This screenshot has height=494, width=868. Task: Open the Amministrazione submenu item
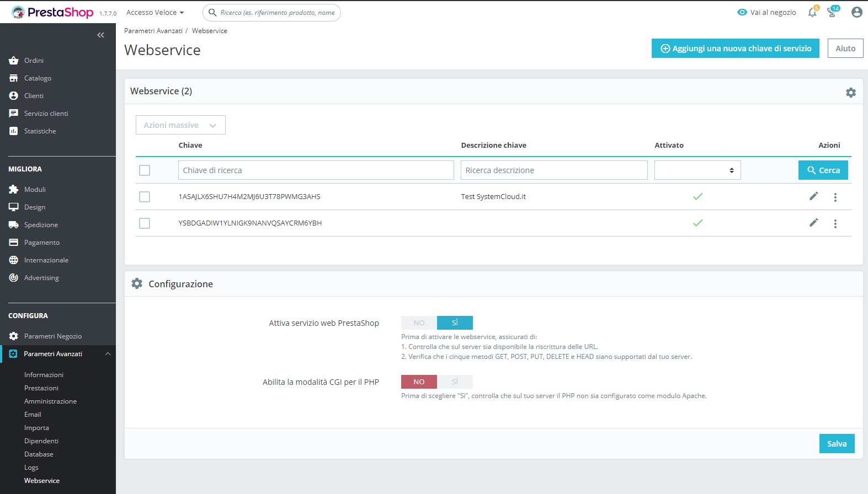point(50,401)
